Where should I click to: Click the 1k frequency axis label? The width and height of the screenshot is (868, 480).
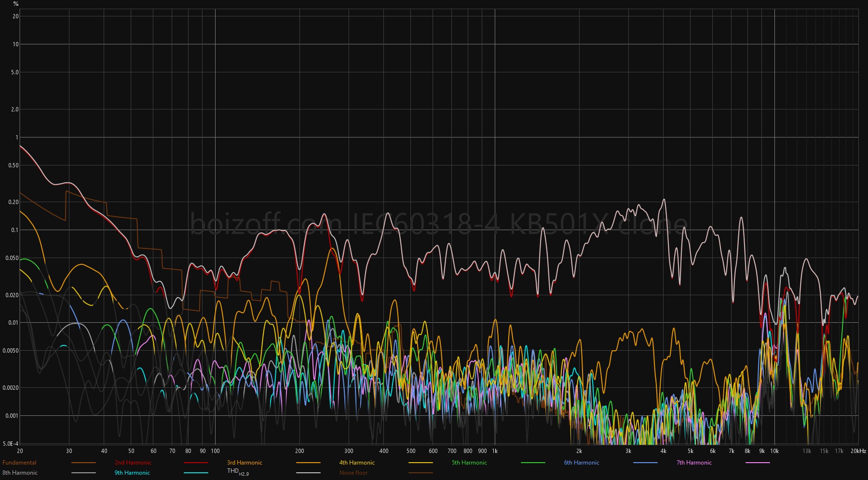[x=495, y=451]
